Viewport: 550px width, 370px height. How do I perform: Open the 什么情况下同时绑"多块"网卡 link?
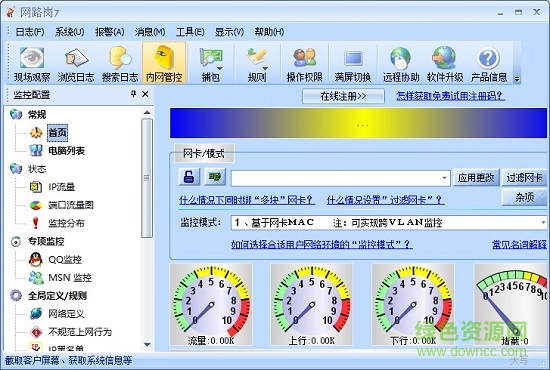247,200
